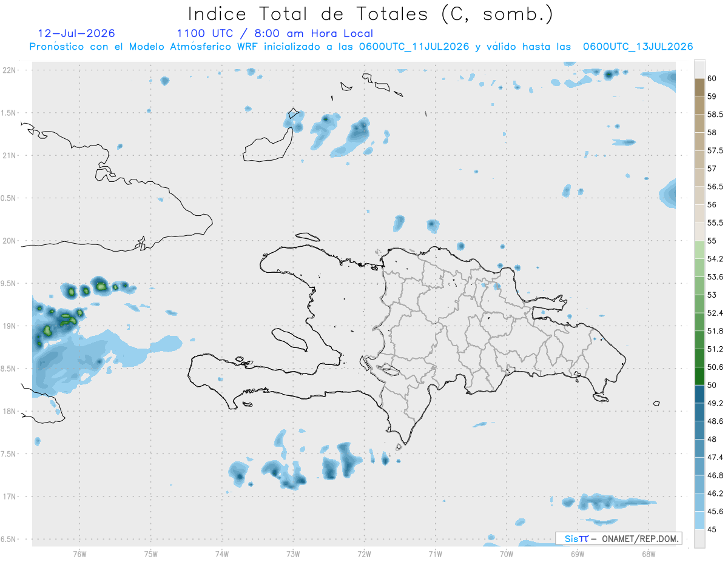Pick the pale green swatch between 54.2 and 55
The image size is (728, 562).
point(699,250)
